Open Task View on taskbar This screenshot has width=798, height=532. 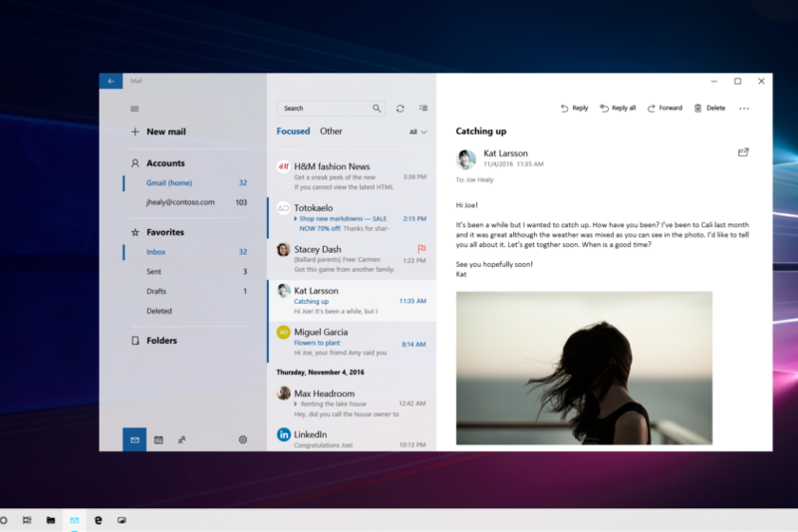(27, 520)
